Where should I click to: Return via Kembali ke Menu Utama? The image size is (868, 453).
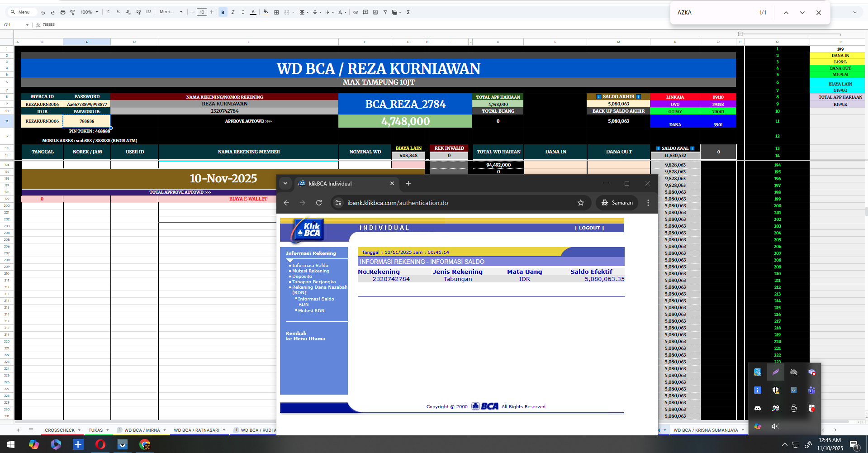(305, 336)
